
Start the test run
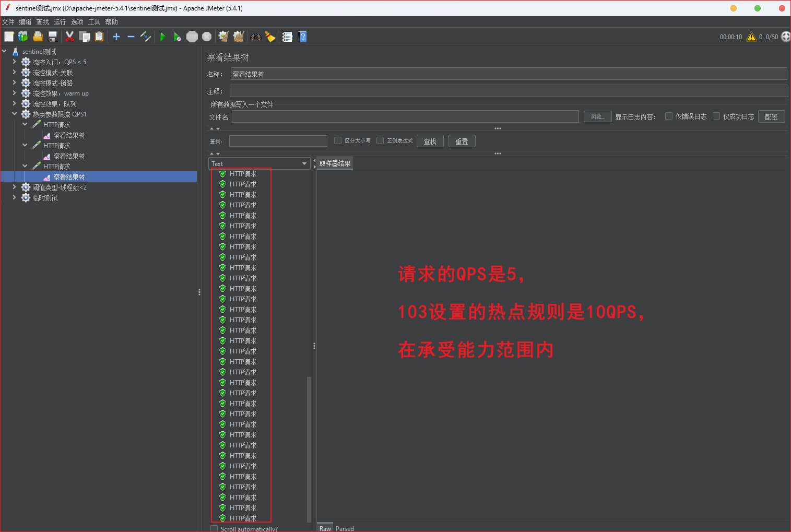(163, 37)
